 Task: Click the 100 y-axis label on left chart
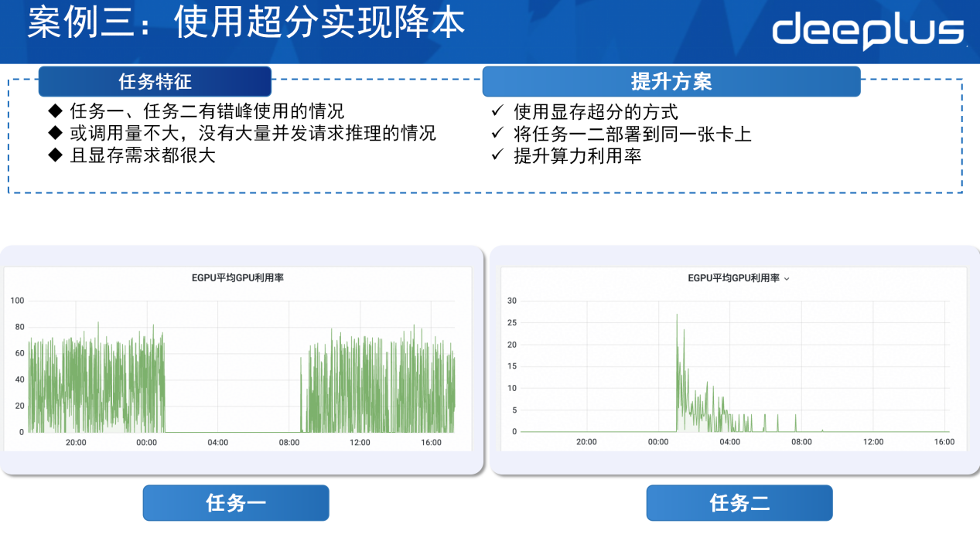coord(17,301)
